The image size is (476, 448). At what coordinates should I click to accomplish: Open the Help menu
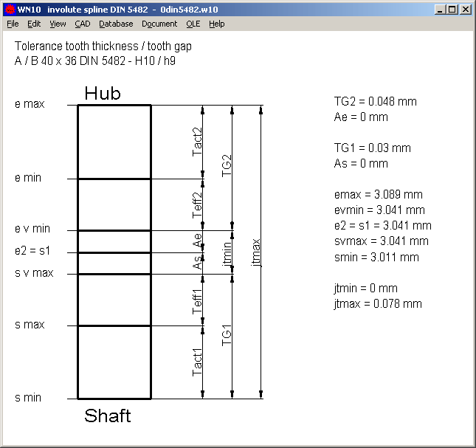[x=216, y=24]
